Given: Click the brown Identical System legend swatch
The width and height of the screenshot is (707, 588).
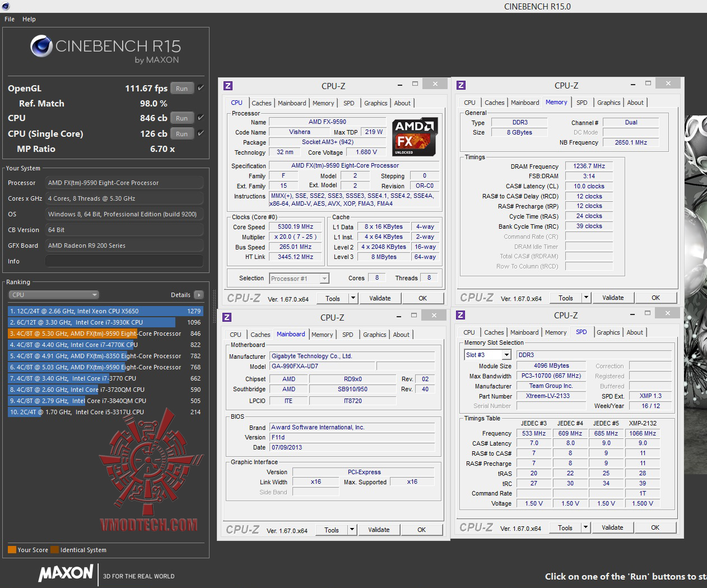Looking at the screenshot, I should (x=54, y=550).
